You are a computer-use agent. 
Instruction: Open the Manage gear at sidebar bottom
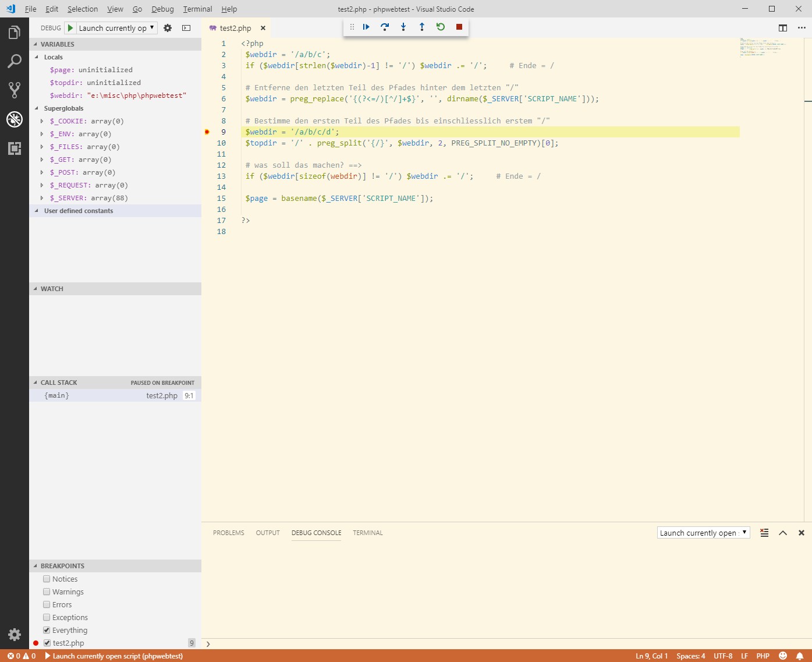(x=15, y=635)
